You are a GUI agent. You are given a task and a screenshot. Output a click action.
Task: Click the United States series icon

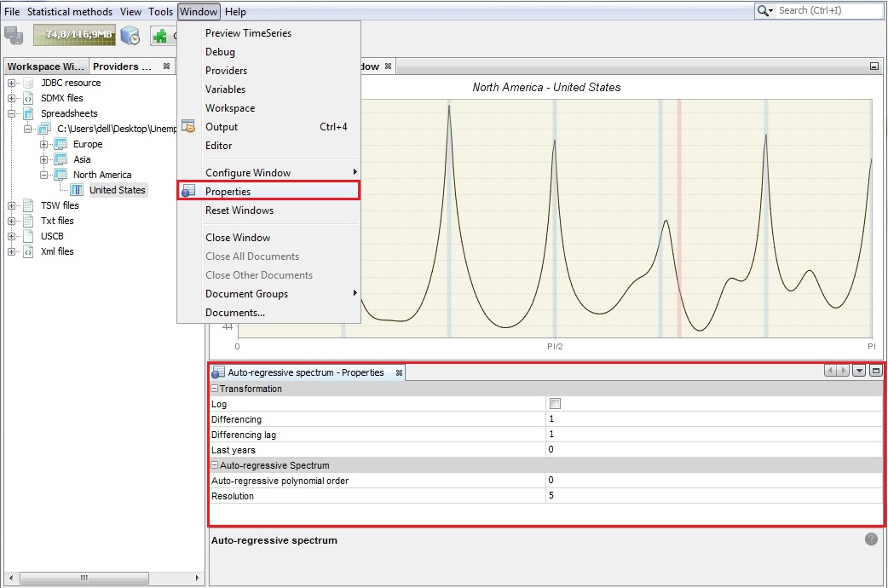pos(78,190)
